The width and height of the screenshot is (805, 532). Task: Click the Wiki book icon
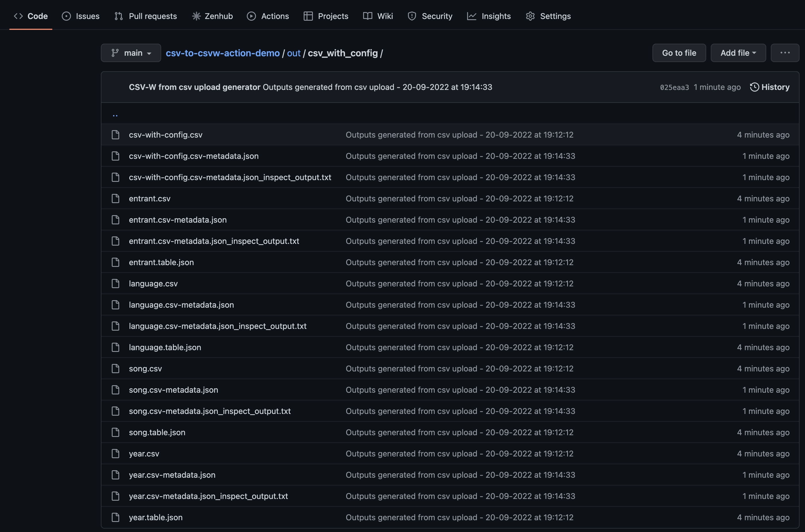click(x=367, y=16)
